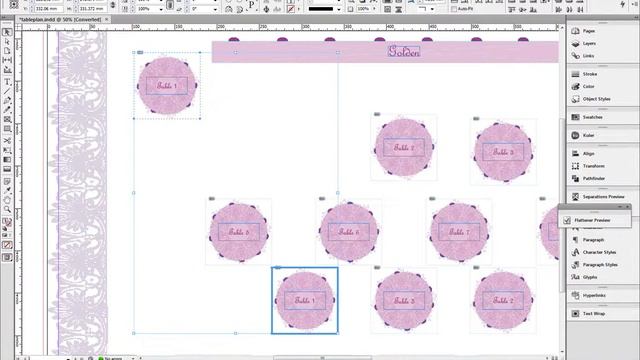This screenshot has height=360, width=640.
Task: Click the Pathfinder panel icon
Action: pyautogui.click(x=575, y=178)
